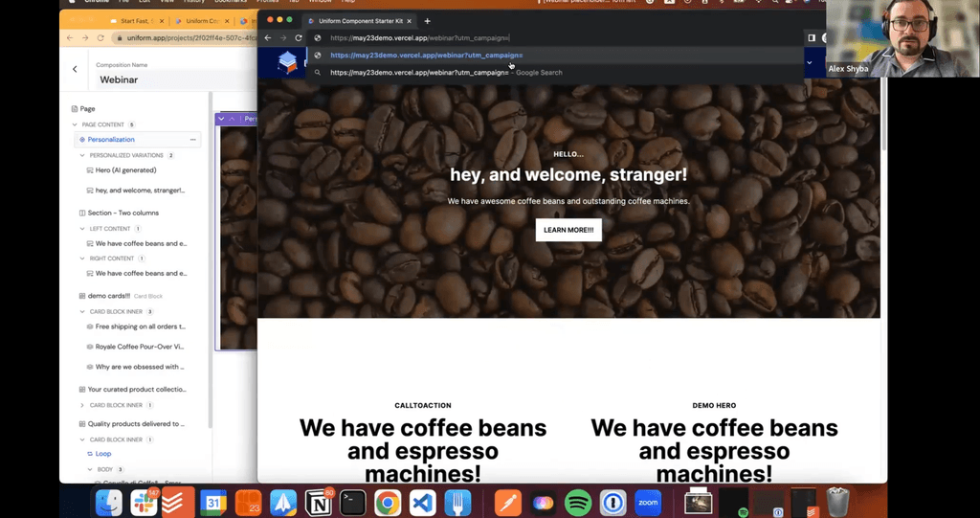980x518 pixels.
Task: Reload the uniform.app background window
Action: (x=100, y=38)
